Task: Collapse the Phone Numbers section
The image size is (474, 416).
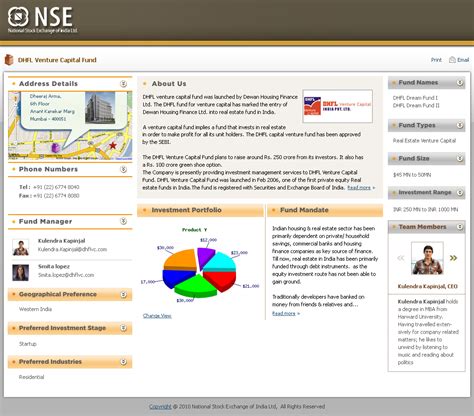Action: pos(123,169)
